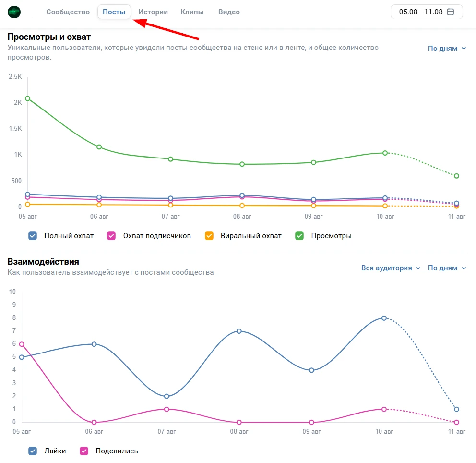Open the Вся аудитория dropdown
This screenshot has height=463, width=476.
pos(391,268)
